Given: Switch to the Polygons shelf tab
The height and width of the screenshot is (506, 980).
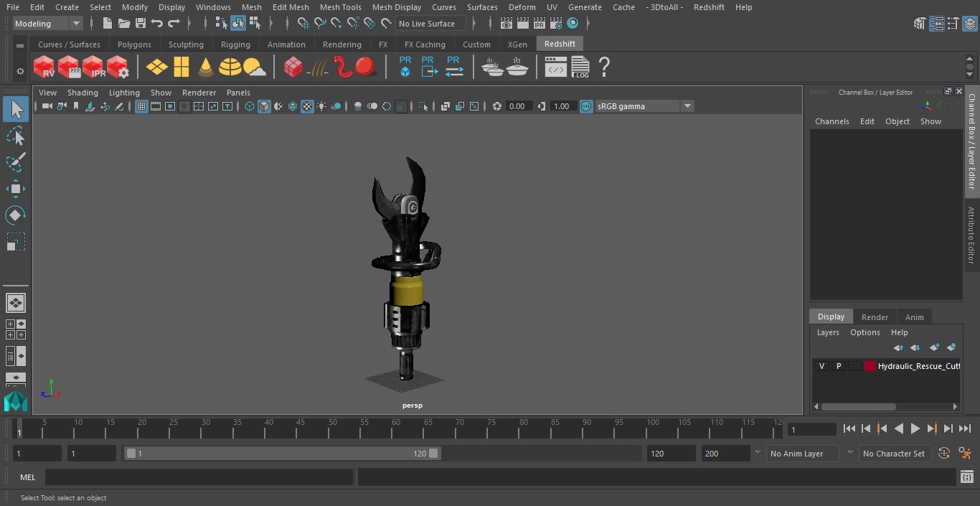Looking at the screenshot, I should [134, 44].
